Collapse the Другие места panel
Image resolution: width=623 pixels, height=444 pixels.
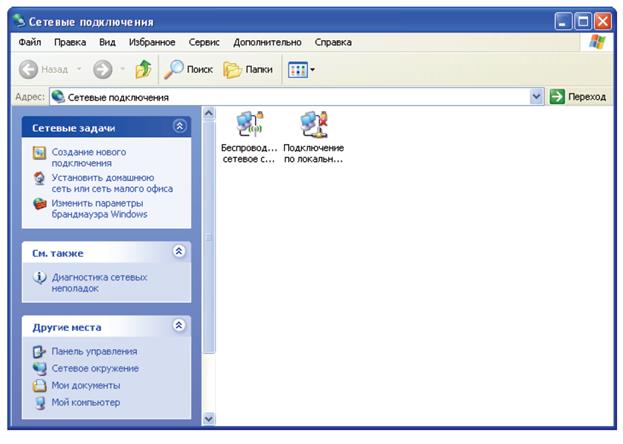pos(179,326)
